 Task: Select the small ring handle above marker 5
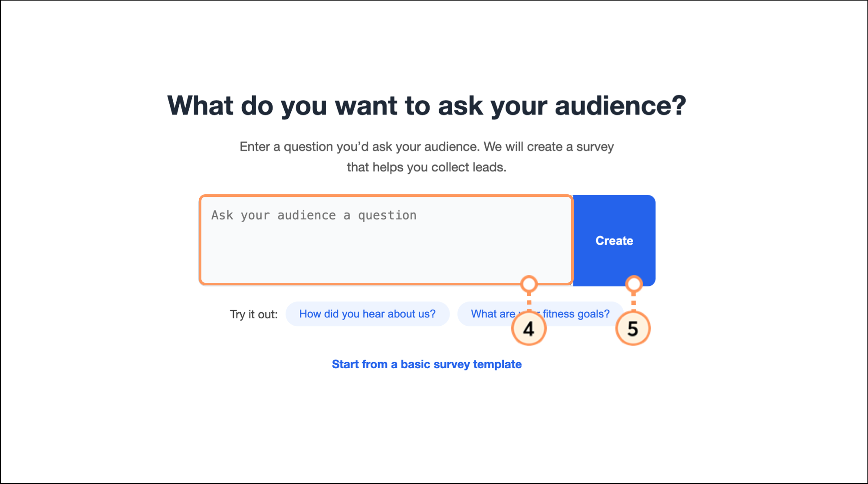[634, 284]
